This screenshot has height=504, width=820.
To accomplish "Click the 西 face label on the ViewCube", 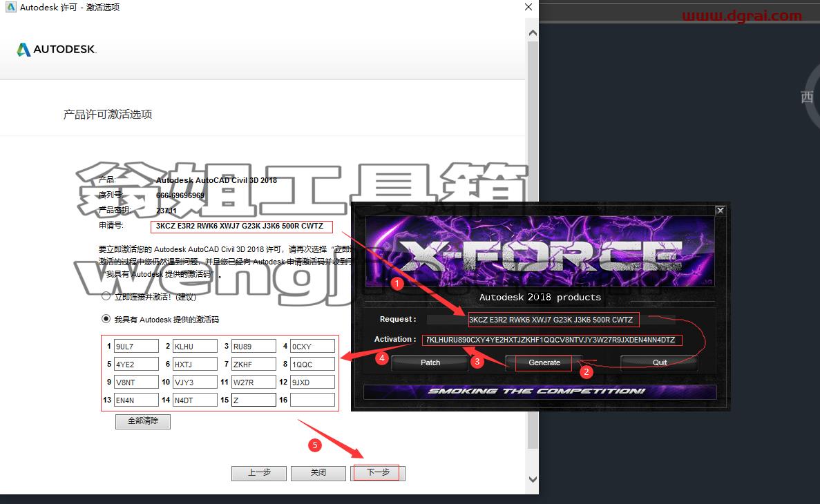I will tap(807, 97).
